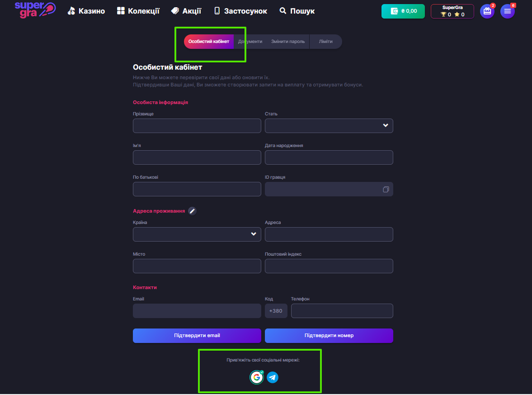This screenshot has width=532, height=395.
Task: Click the +380 country code box
Action: click(x=276, y=311)
